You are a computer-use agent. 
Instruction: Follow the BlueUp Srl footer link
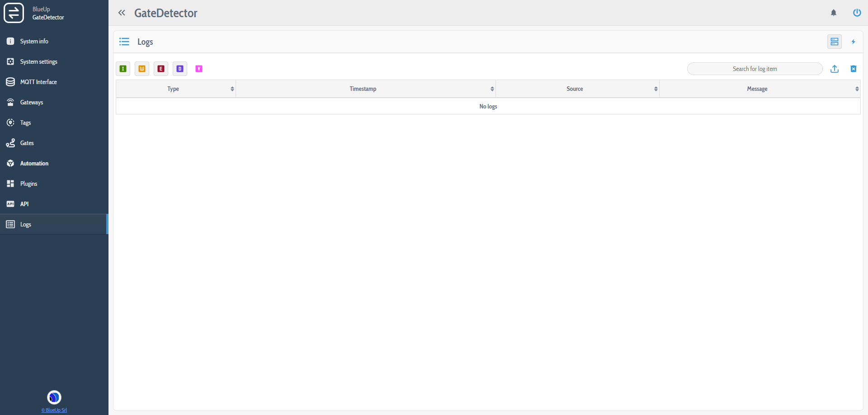click(54, 410)
